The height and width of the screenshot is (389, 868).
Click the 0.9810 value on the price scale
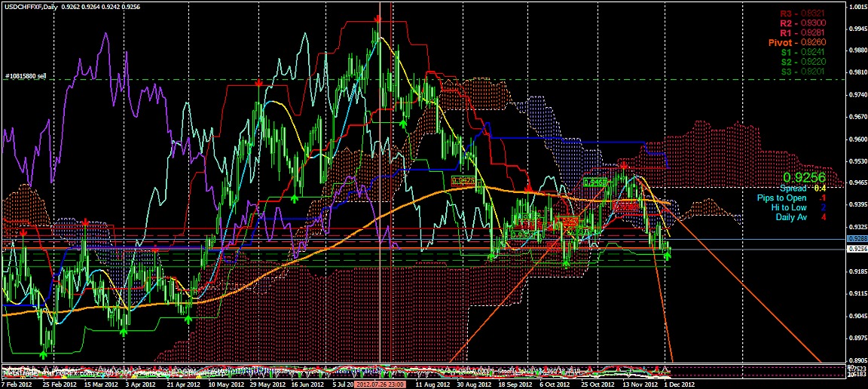pos(857,72)
